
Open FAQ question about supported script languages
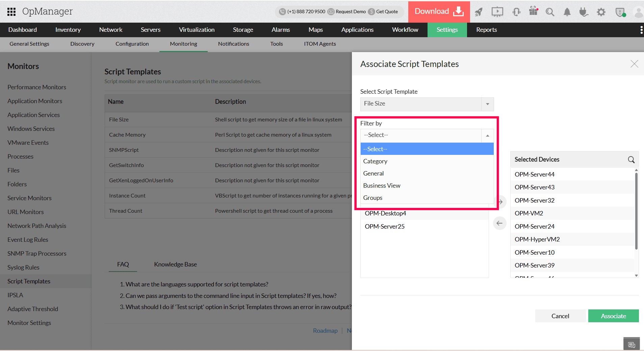pos(197,284)
